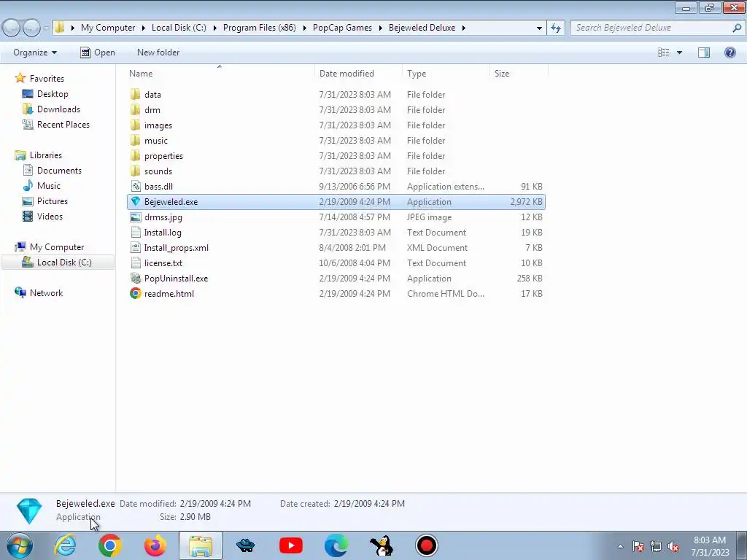Toggle the preview pane button
The width and height of the screenshot is (747, 560).
[x=704, y=52]
